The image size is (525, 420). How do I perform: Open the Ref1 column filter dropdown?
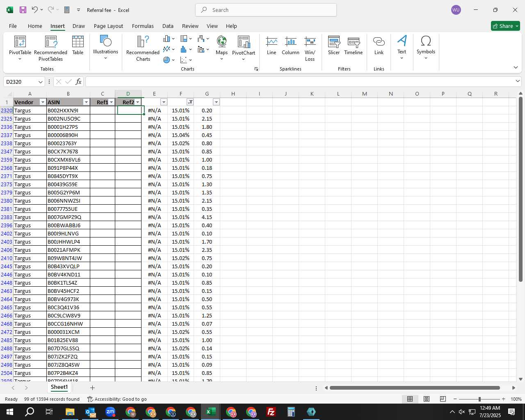[x=111, y=102]
